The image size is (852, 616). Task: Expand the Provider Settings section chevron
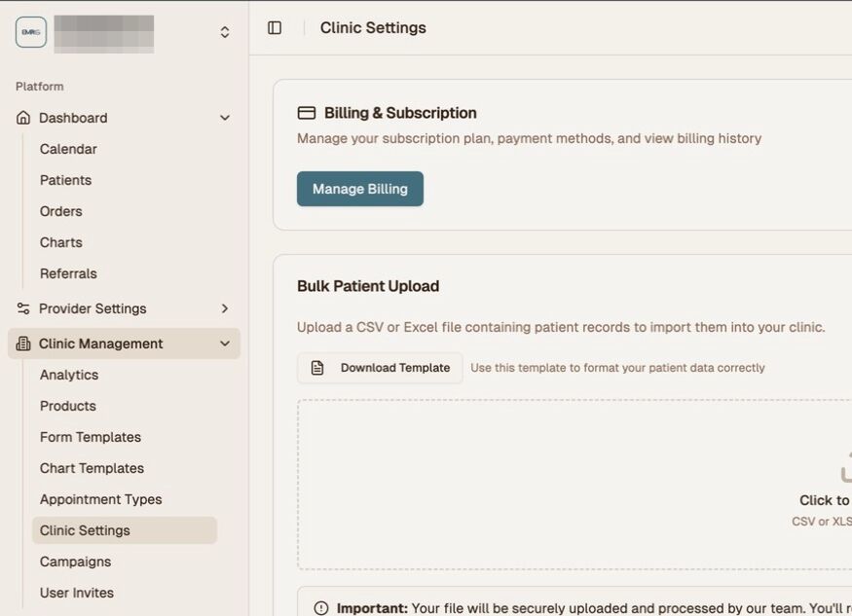tap(225, 308)
